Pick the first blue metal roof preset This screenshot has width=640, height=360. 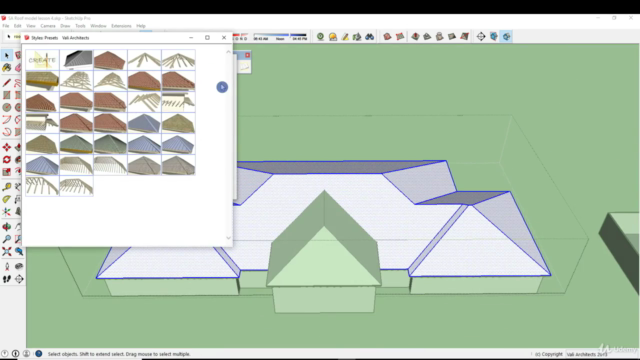coord(144,123)
